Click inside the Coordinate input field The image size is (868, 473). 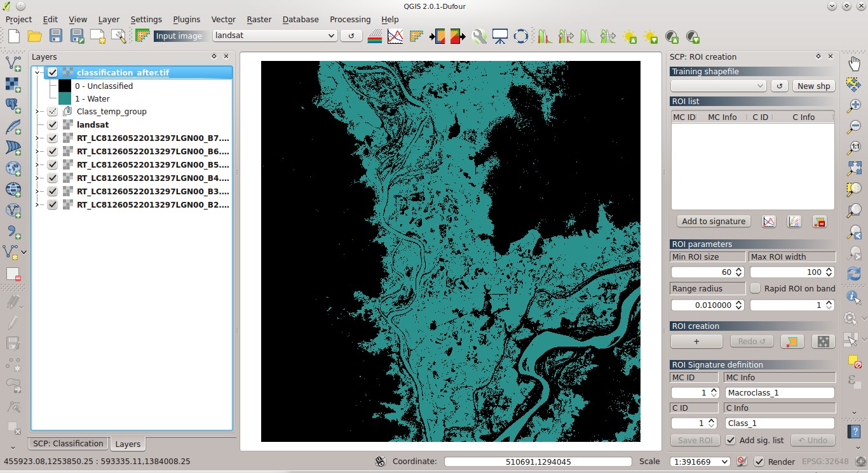538,462
